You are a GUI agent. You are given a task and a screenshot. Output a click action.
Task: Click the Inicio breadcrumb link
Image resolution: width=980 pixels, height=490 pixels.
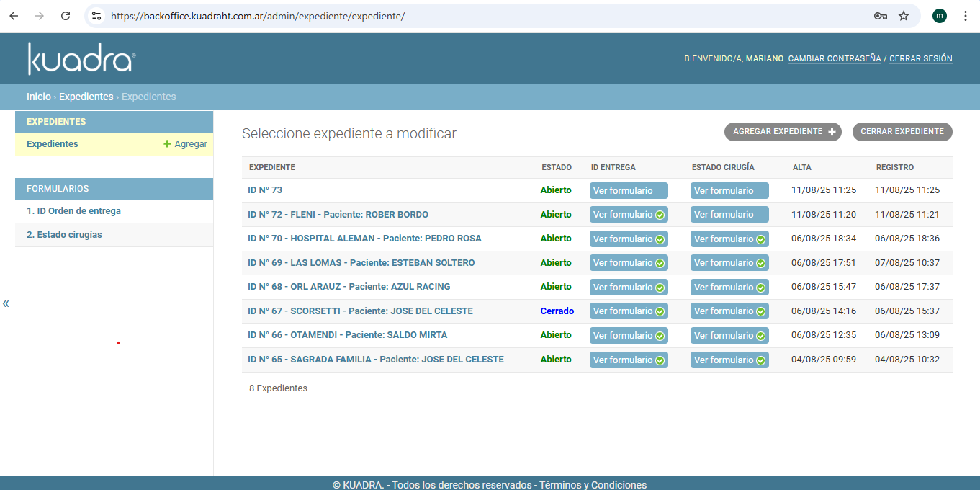[39, 97]
